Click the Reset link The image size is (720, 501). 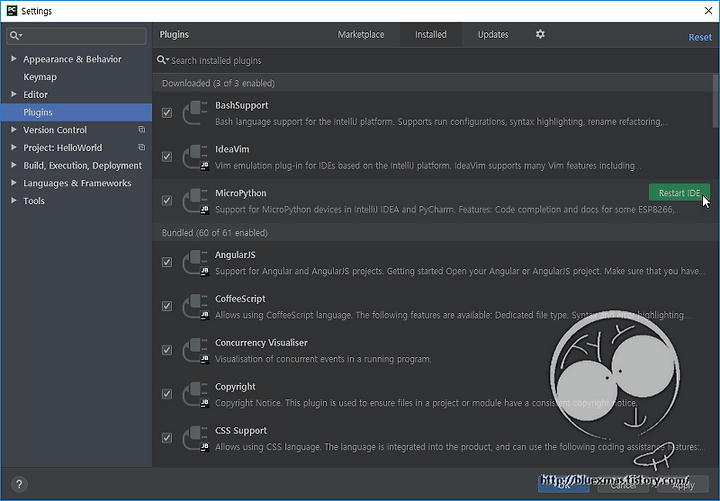click(x=700, y=37)
